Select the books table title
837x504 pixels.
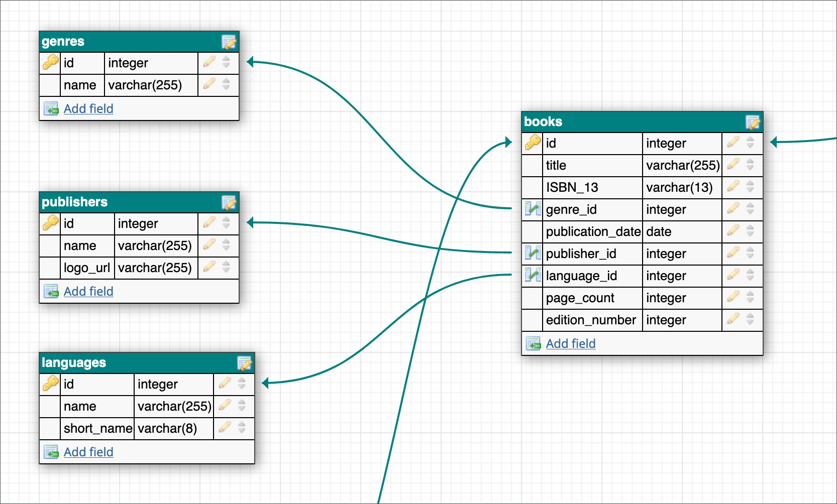point(543,122)
